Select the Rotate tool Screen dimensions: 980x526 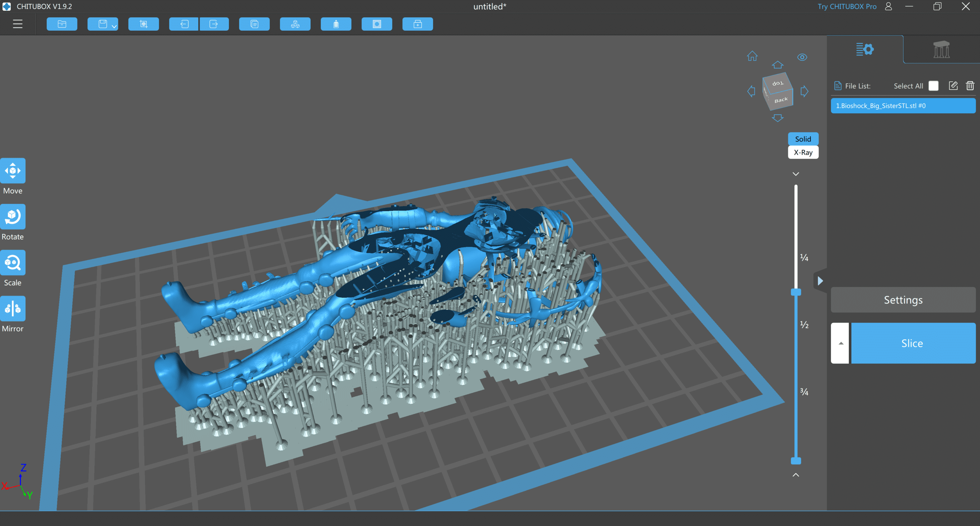(x=12, y=216)
